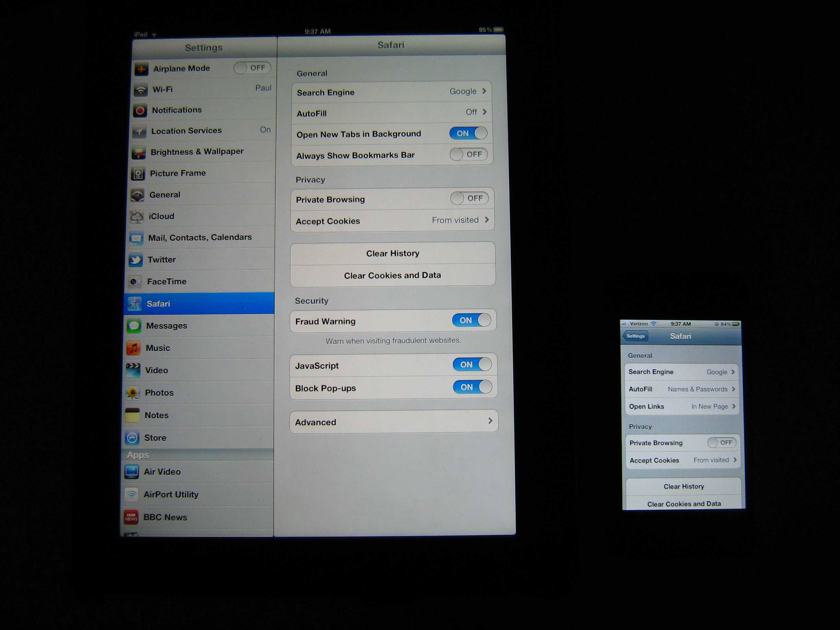Screen dimensions: 840x630
Task: Toggle iPhone Private Browsing switch
Action: point(721,443)
